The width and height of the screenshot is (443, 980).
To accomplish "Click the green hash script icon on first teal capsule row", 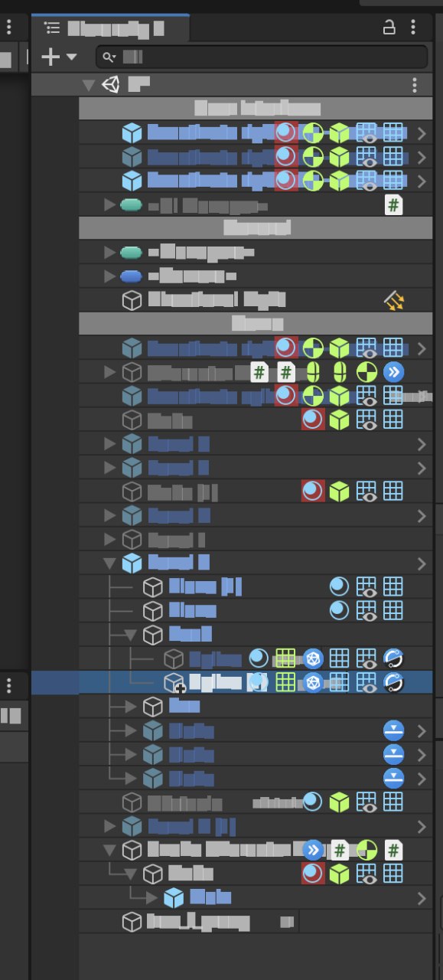I will [393, 205].
